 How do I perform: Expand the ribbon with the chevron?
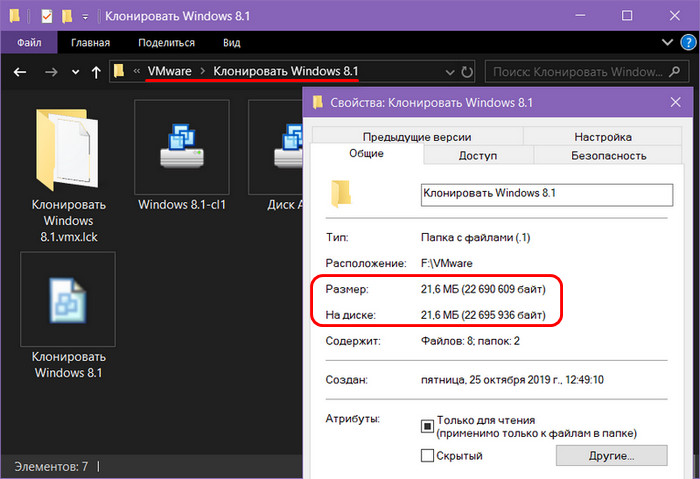(667, 42)
